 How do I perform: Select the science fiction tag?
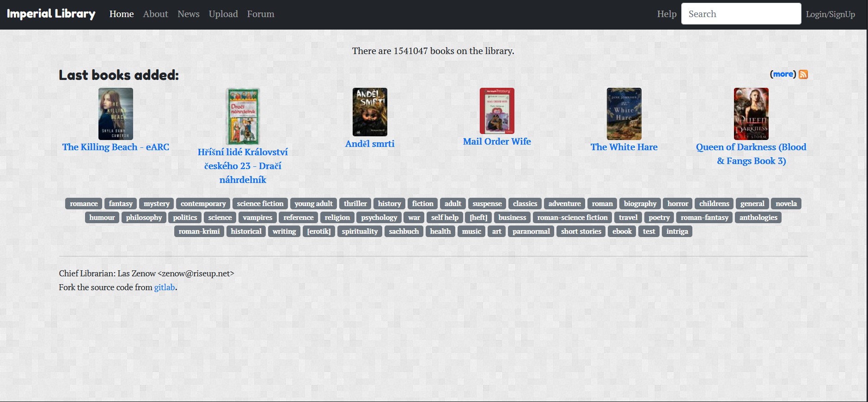(260, 204)
